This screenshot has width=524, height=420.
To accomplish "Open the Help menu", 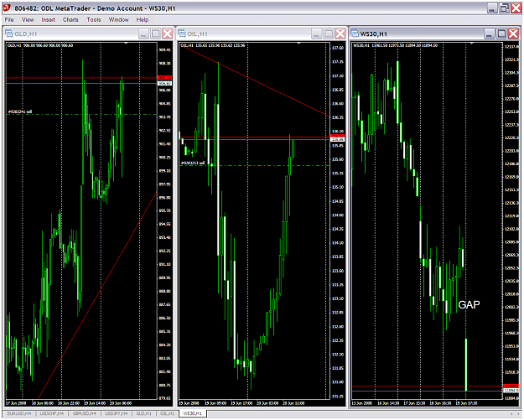I will [142, 20].
